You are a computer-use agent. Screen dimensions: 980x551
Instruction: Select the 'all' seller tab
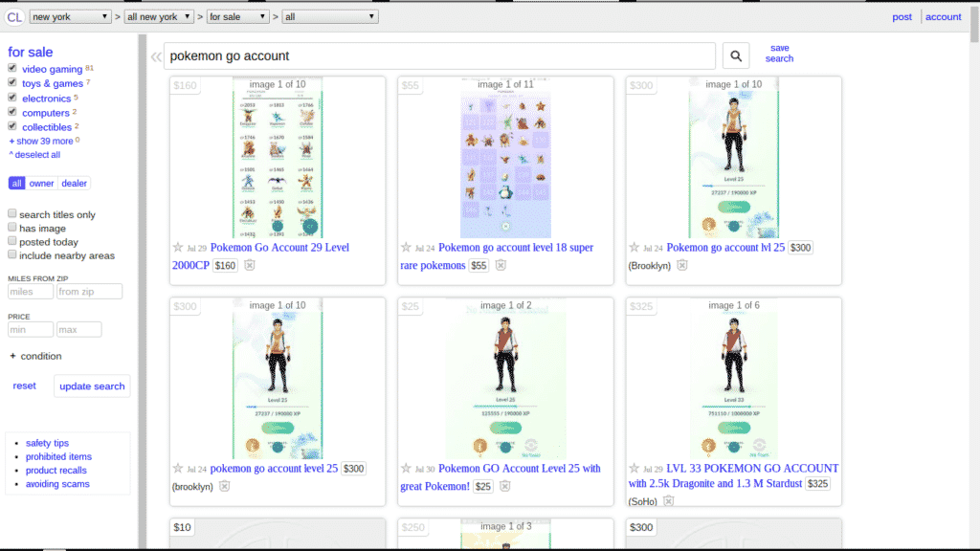click(16, 183)
